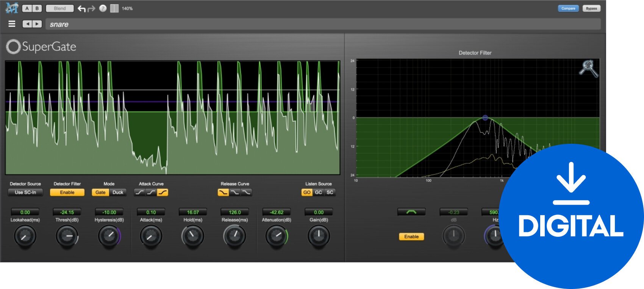Set listen source to GC
The width and height of the screenshot is (644, 289).
pyautogui.click(x=319, y=192)
